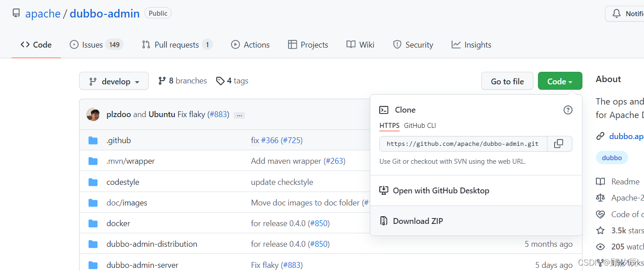Open the Issues tab
The image size is (644, 271).
(x=96, y=44)
